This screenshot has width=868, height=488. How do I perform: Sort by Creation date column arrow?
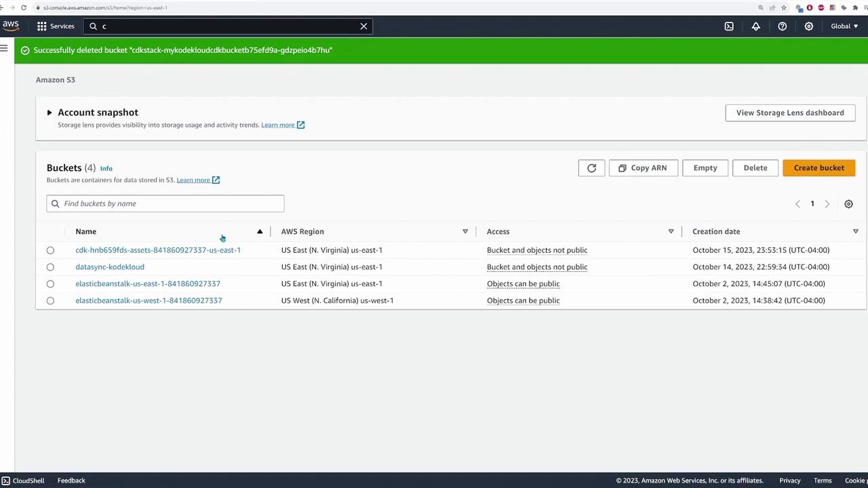[x=855, y=232]
